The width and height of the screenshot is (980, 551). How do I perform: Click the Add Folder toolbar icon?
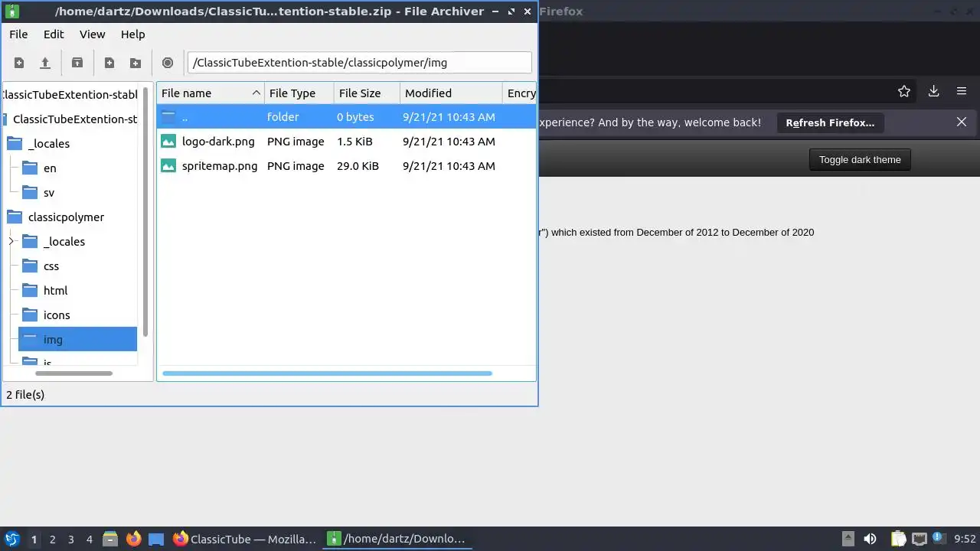click(136, 63)
